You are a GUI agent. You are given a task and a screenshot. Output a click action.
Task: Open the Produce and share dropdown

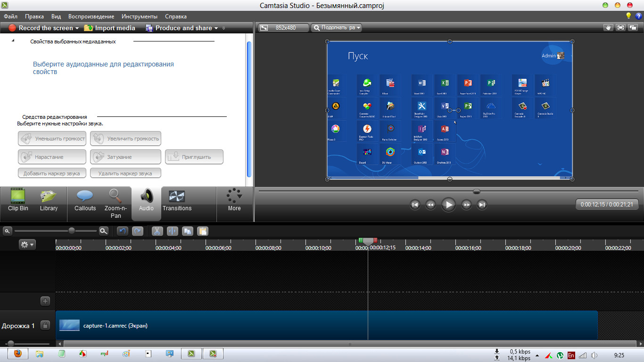tap(216, 28)
